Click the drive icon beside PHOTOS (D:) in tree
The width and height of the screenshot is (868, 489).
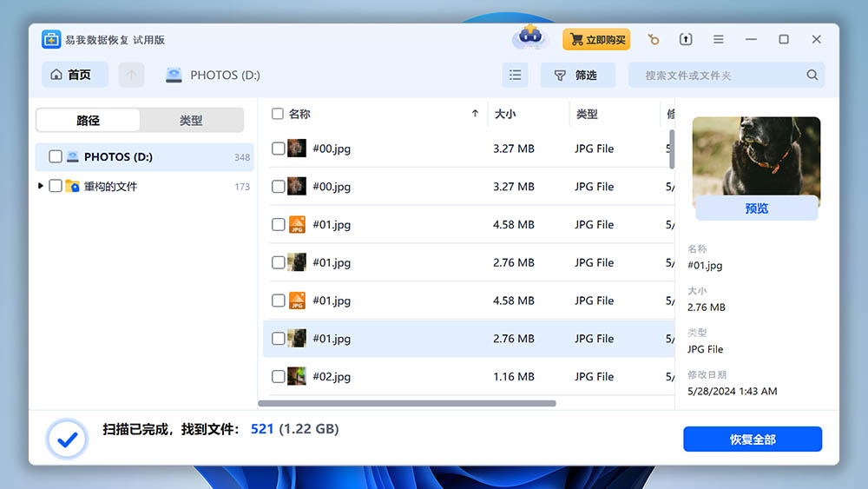tap(73, 156)
